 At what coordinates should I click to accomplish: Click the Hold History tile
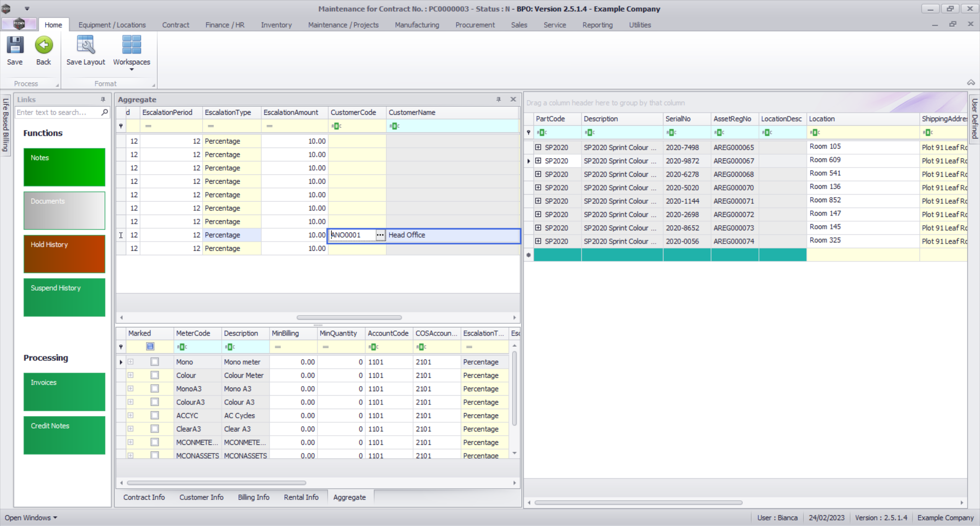click(x=64, y=254)
